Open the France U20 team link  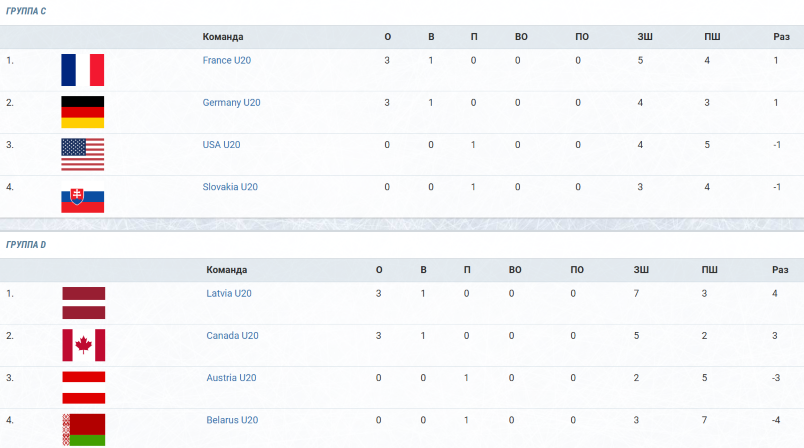coord(227,60)
